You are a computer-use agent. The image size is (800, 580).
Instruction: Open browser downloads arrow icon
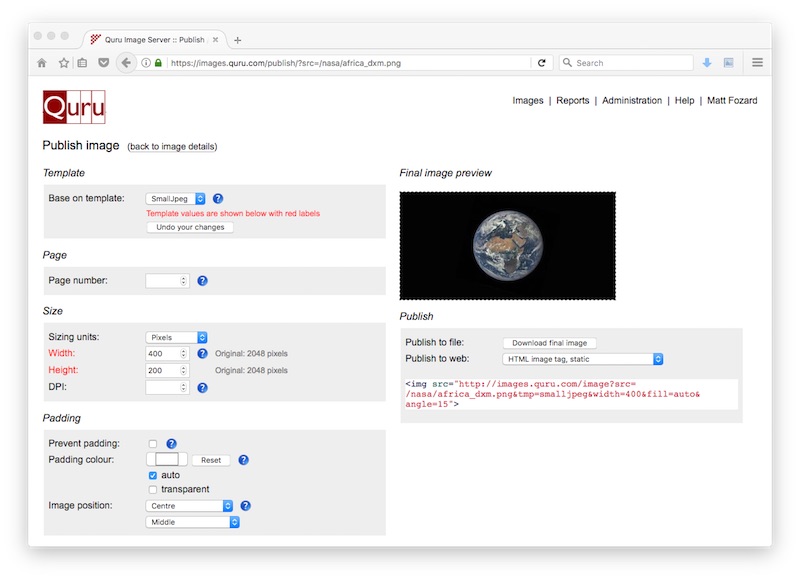707,63
